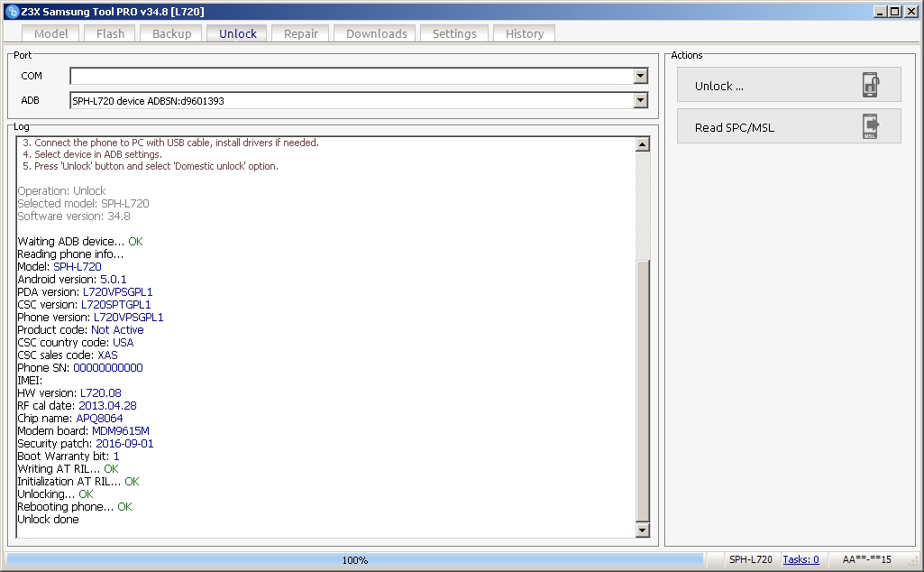
Task: Click instruction 4 'Select device in ADB settings'
Action: click(92, 154)
